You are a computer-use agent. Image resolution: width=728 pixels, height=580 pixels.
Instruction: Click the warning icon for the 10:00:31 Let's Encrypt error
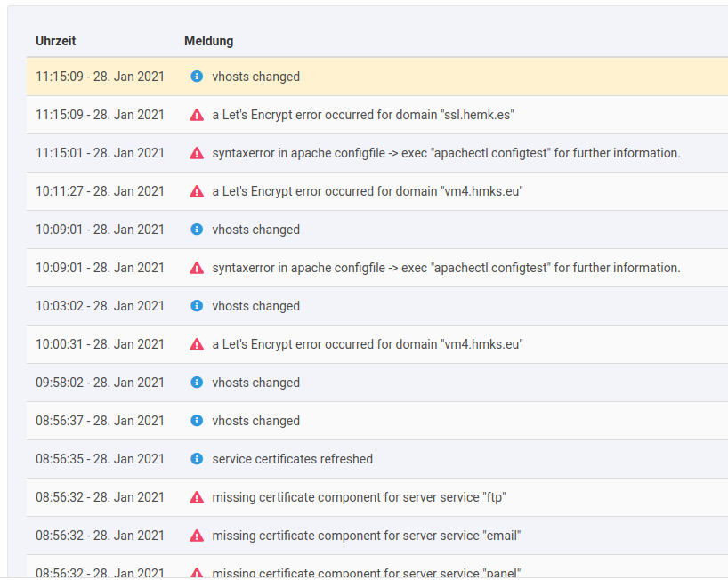click(197, 344)
